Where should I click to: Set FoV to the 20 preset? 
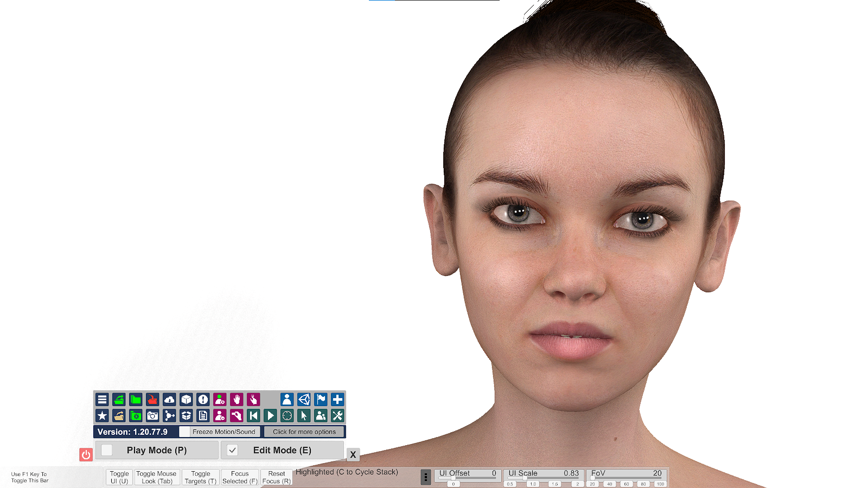[x=592, y=484]
